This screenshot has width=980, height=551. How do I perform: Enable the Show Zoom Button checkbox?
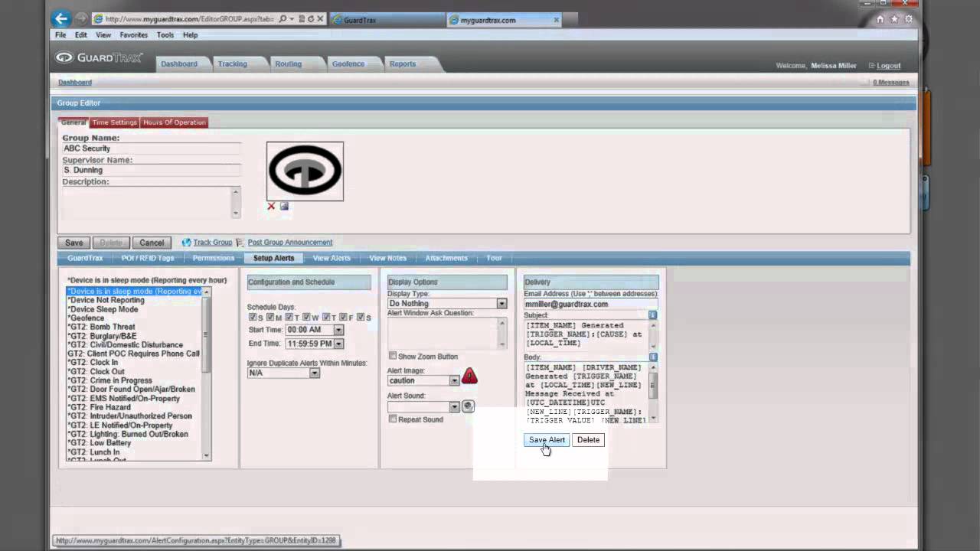tap(393, 356)
